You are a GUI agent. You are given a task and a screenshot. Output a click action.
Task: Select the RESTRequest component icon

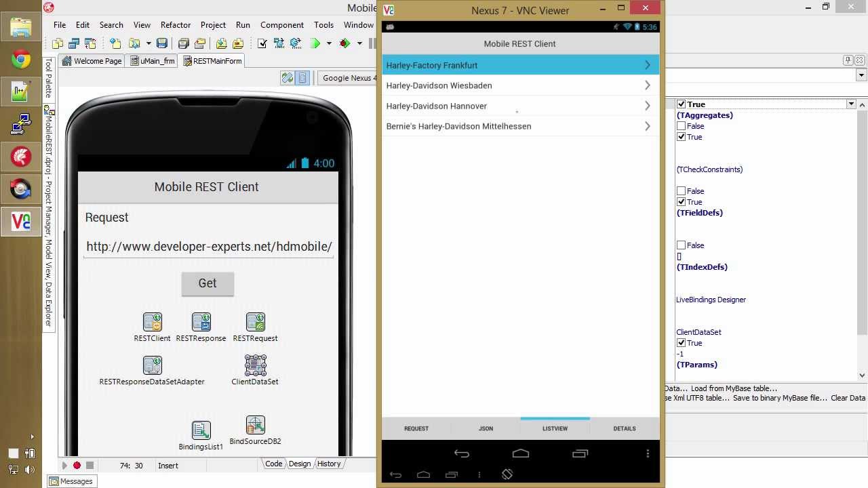[x=256, y=321]
